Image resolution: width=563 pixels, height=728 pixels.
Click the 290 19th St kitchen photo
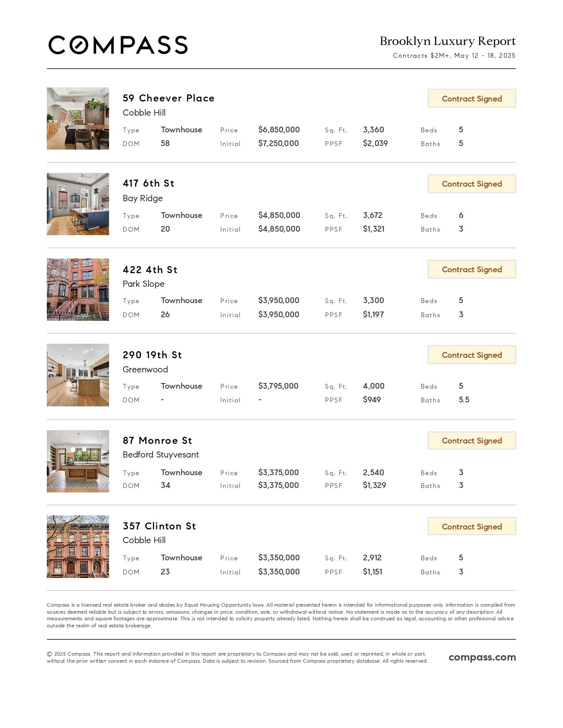pos(78,375)
